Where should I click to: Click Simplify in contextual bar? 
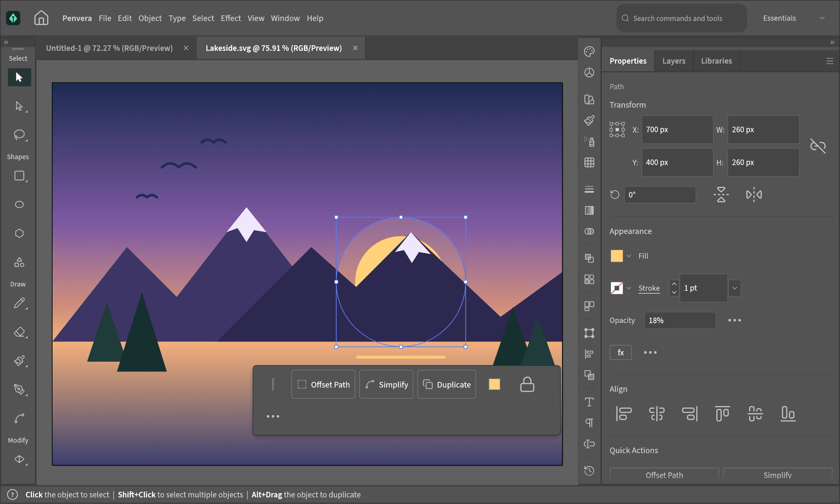[387, 385]
